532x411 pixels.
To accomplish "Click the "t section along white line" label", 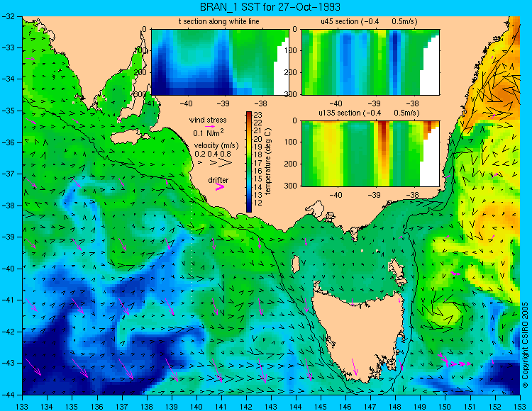I will pos(219,21).
